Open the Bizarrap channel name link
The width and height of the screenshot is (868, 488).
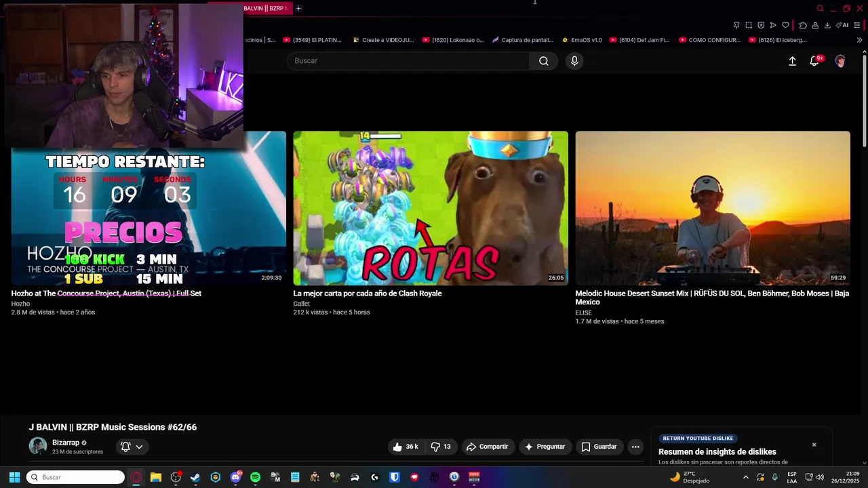pyautogui.click(x=66, y=443)
